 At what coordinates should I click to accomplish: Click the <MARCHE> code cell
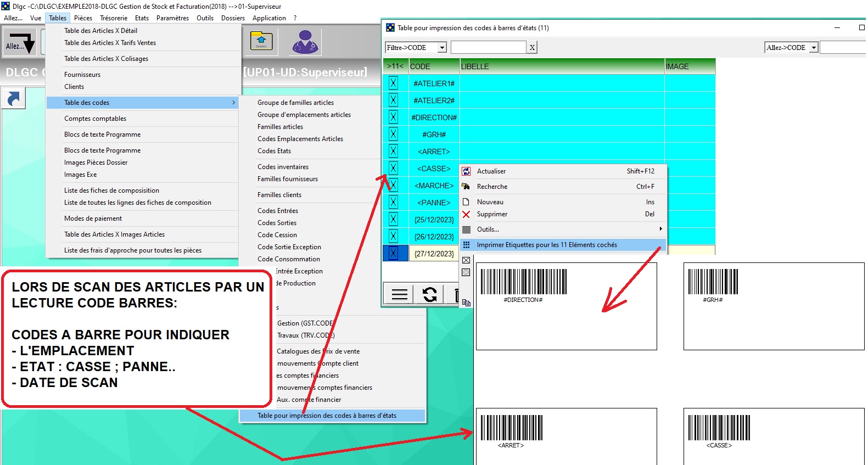(x=434, y=186)
